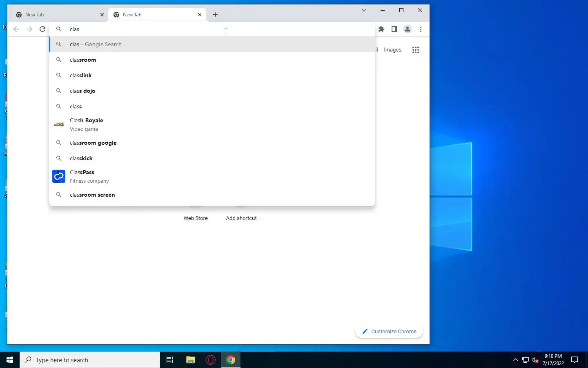The image size is (588, 368).
Task: Choose the 'class dojo' suggestion
Action: 212,91
